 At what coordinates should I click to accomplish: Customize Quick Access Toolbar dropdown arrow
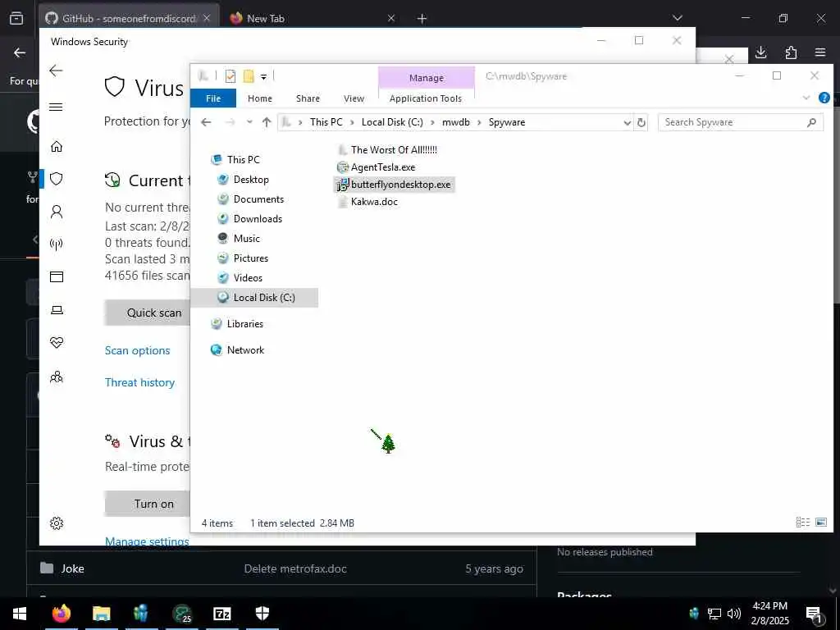click(263, 77)
